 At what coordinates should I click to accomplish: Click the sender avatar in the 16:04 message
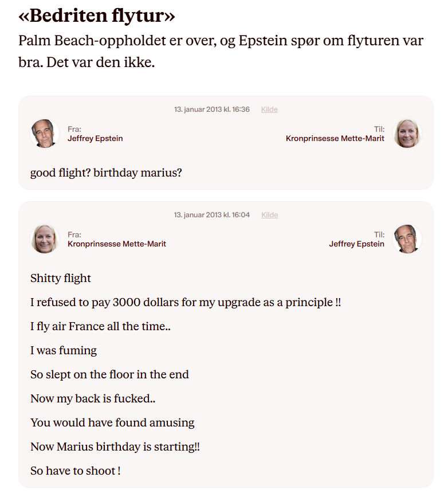[x=44, y=239]
